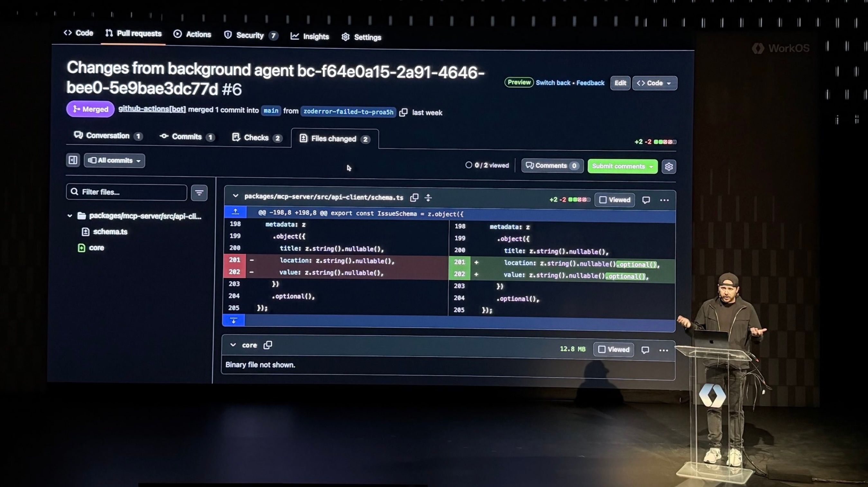The width and height of the screenshot is (868, 487).
Task: Open the diff settings gear icon
Action: click(669, 166)
